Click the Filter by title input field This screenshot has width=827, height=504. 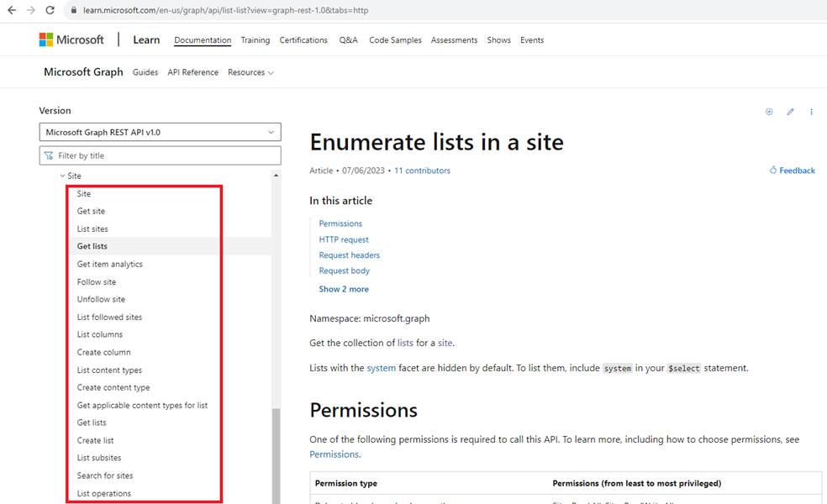click(x=160, y=155)
